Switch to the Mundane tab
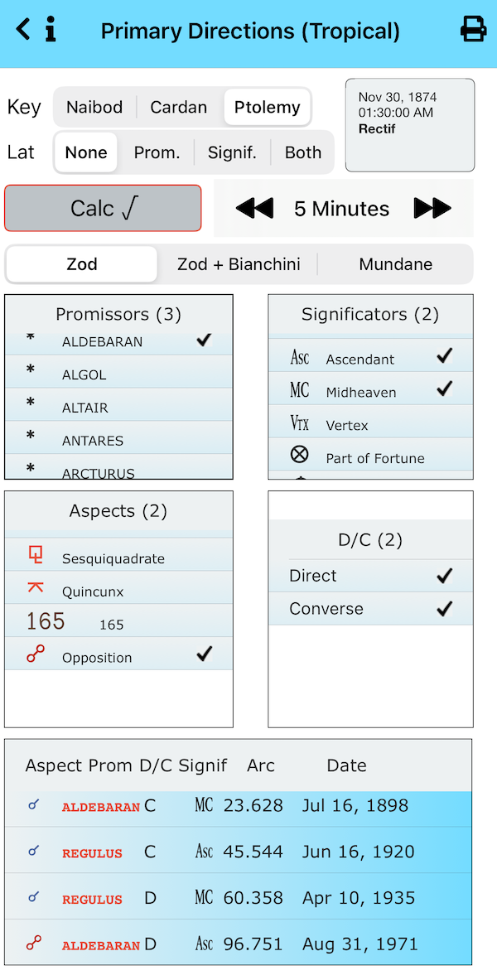This screenshot has height=980, width=497. (x=395, y=264)
